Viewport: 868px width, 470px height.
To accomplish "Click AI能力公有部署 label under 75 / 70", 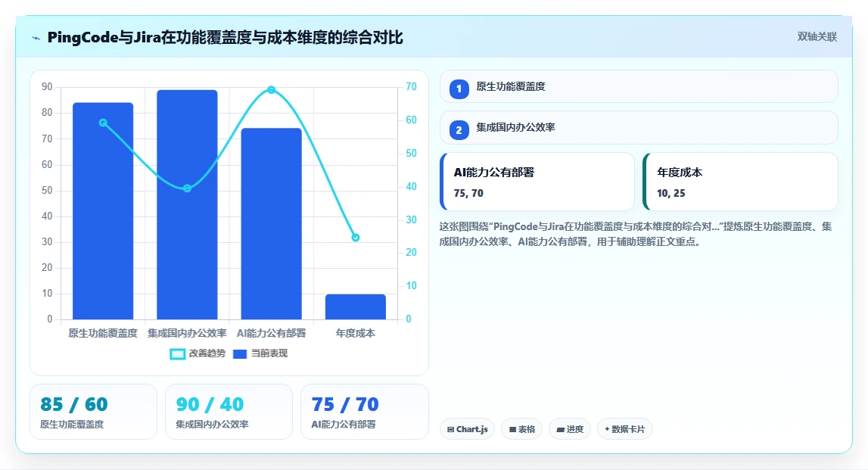I will tap(344, 425).
